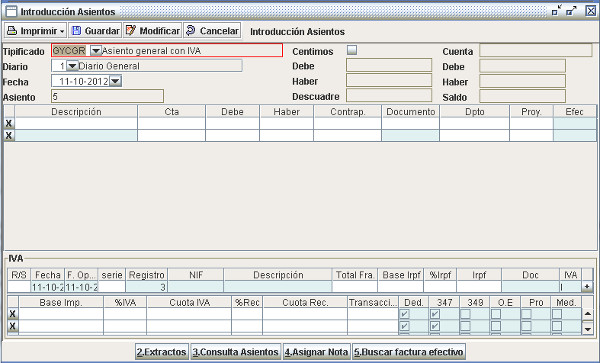This screenshot has width=600, height=363.
Task: Click the window icon in title bar
Action: pos(11,12)
